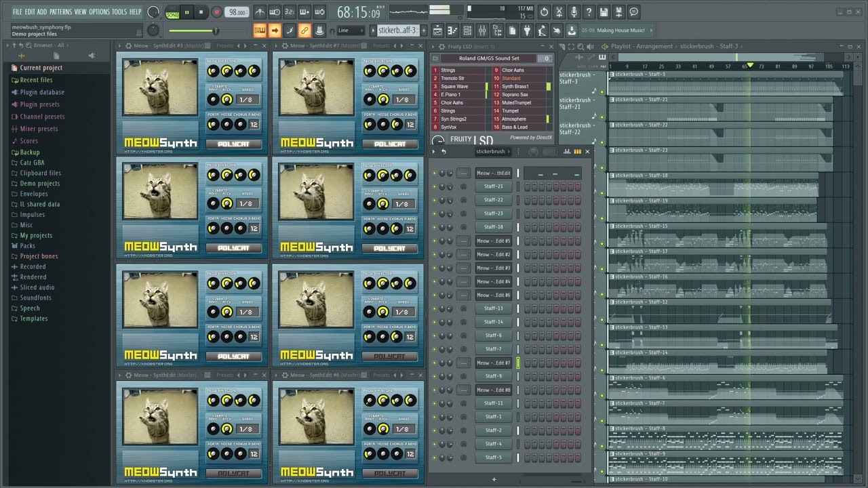Toggle the link/multilink controllers icon
This screenshot has width=868, height=488.
304,30
